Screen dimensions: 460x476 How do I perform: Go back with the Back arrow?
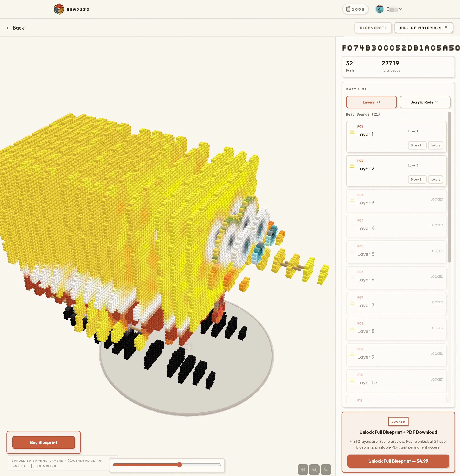click(x=15, y=28)
